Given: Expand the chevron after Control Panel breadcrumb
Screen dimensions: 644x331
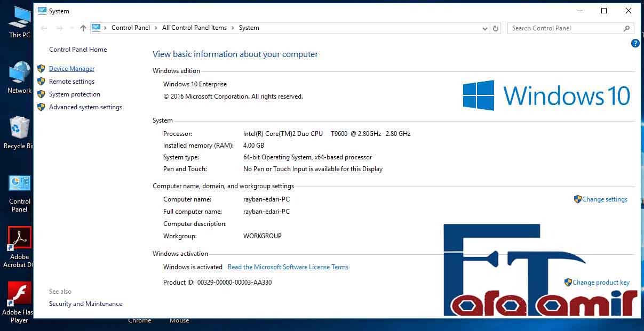Looking at the screenshot, I should tap(156, 28).
